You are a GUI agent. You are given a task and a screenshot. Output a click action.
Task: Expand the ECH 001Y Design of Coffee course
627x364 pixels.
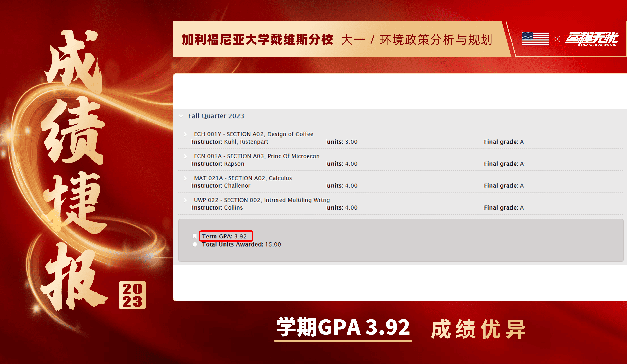tap(185, 134)
